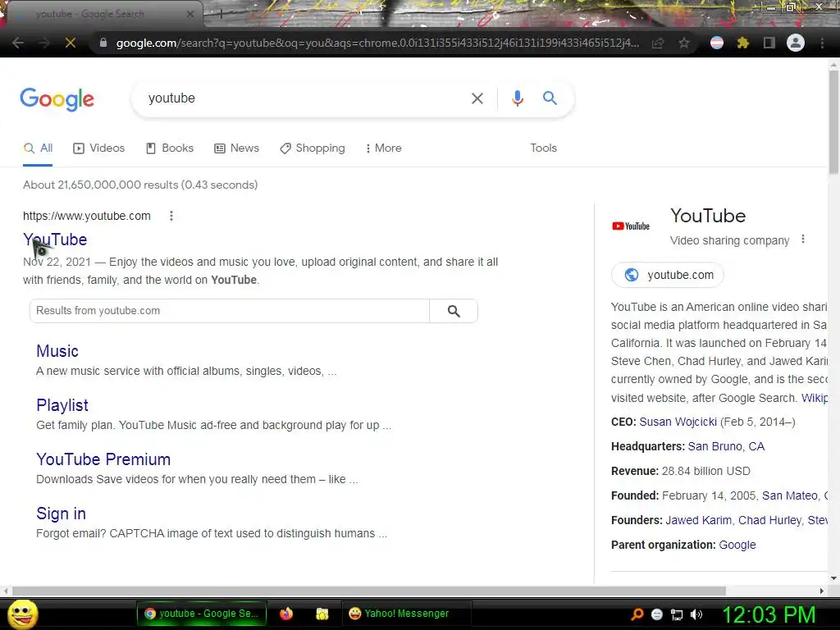Open the Susan Wojcicki link
Screen dimensions: 840x630
pos(678,422)
